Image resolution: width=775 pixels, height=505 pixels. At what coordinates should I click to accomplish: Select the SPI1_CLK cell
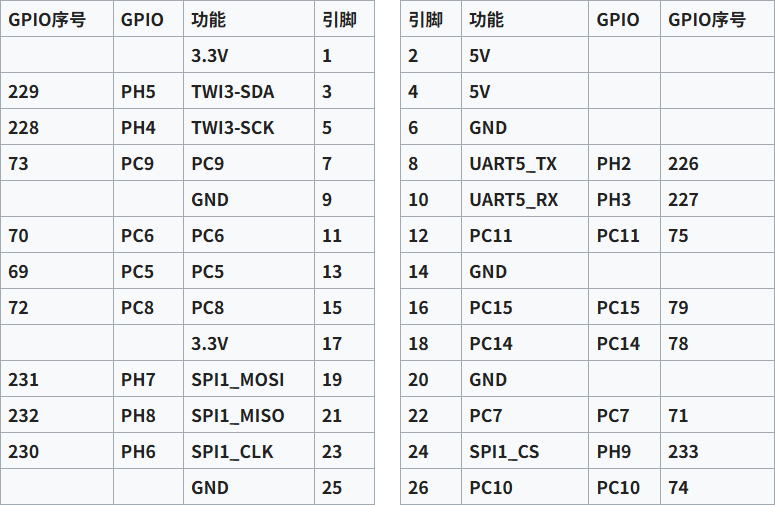pyautogui.click(x=232, y=452)
